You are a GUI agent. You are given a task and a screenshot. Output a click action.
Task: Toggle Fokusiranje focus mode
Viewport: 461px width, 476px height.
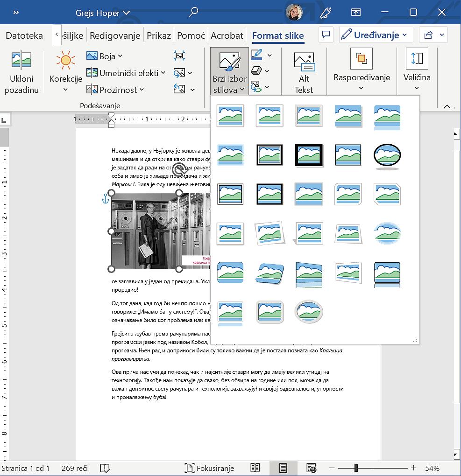pos(209,468)
